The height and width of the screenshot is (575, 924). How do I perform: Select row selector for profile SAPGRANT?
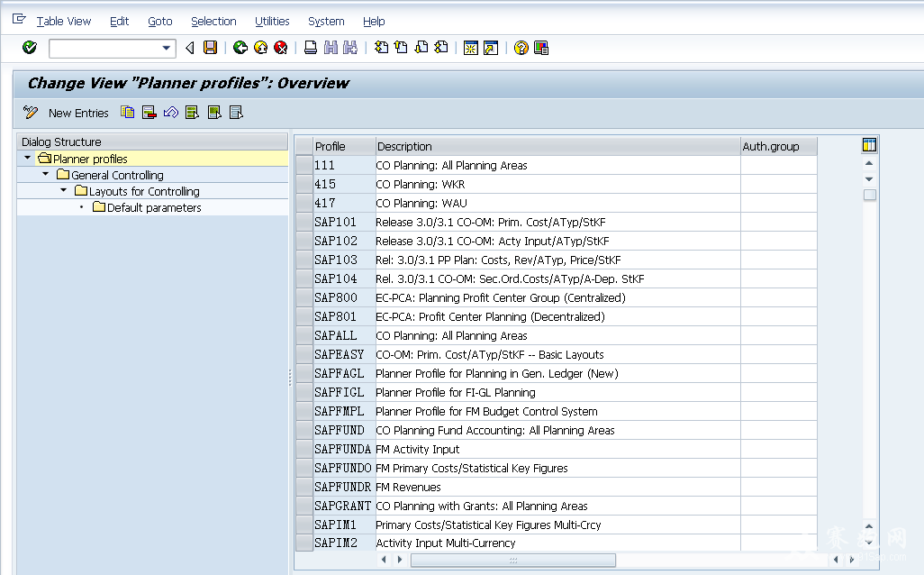(x=304, y=506)
